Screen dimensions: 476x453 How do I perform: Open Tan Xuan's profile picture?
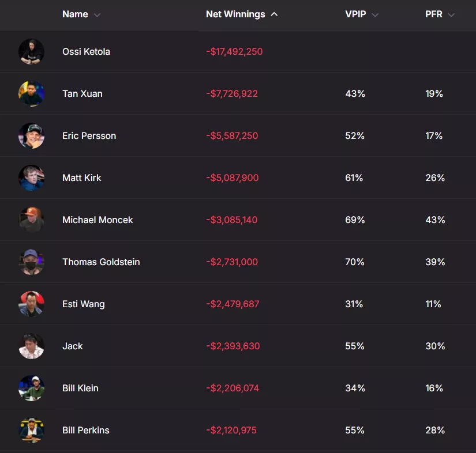coord(31,94)
